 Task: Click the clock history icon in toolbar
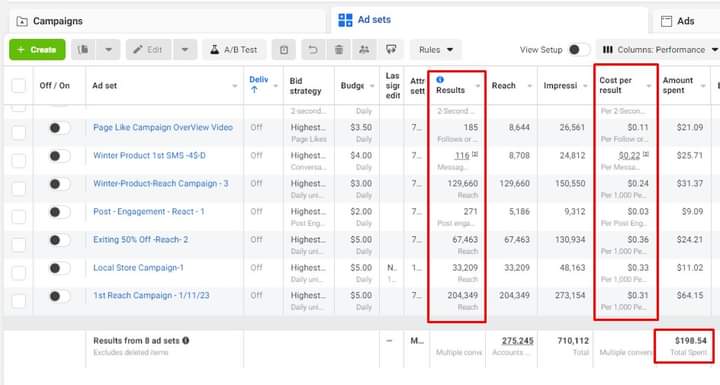pos(284,50)
